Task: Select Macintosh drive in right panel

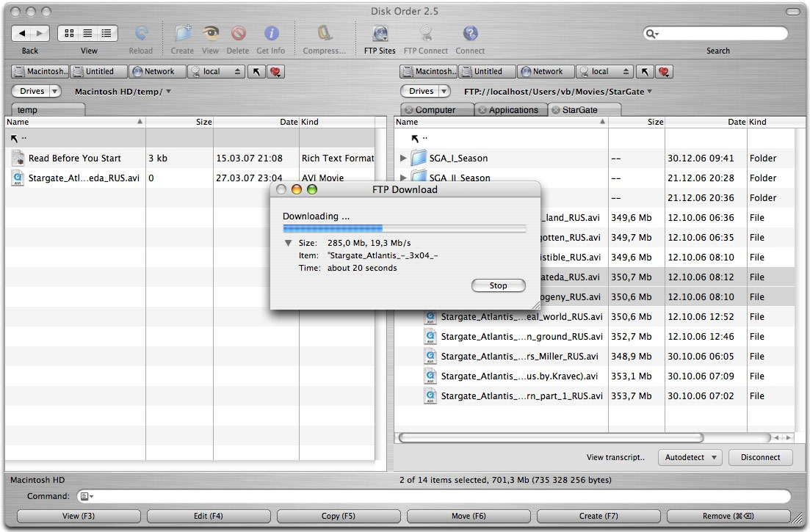Action: click(429, 72)
